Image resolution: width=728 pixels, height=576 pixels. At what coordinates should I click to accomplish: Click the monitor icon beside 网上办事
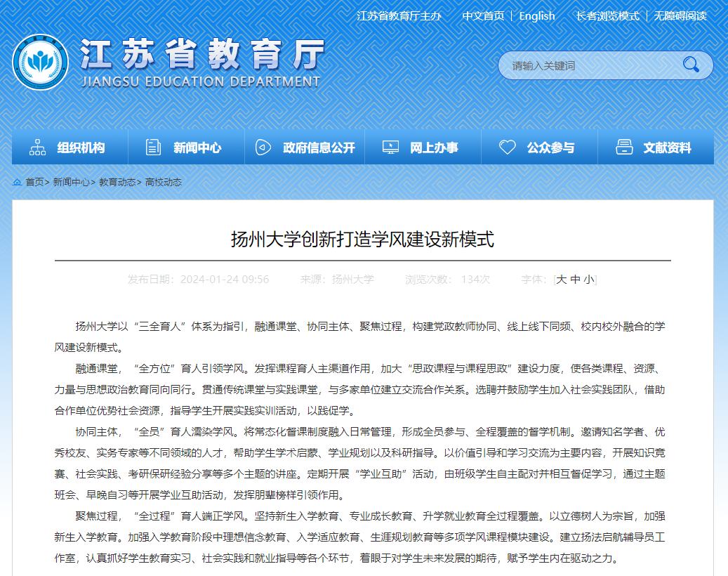click(x=390, y=148)
